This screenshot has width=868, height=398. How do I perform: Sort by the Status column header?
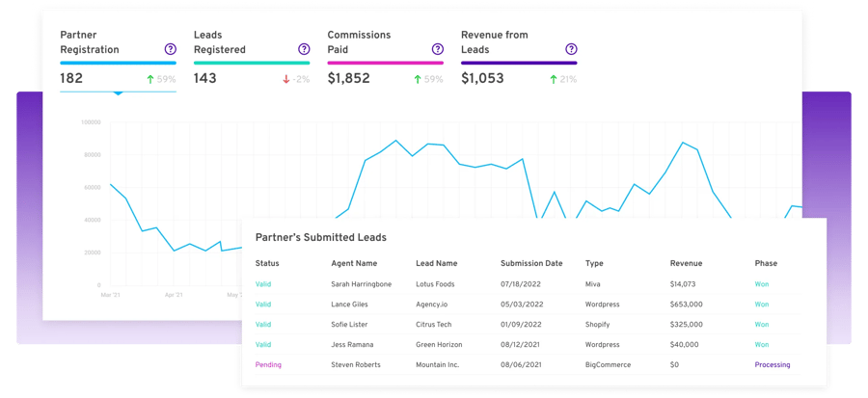pyautogui.click(x=267, y=263)
